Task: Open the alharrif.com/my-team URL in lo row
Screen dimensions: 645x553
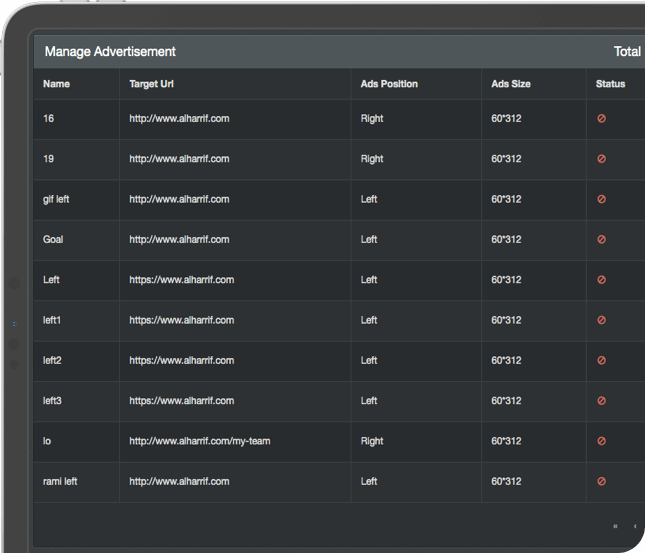Action: click(200, 441)
